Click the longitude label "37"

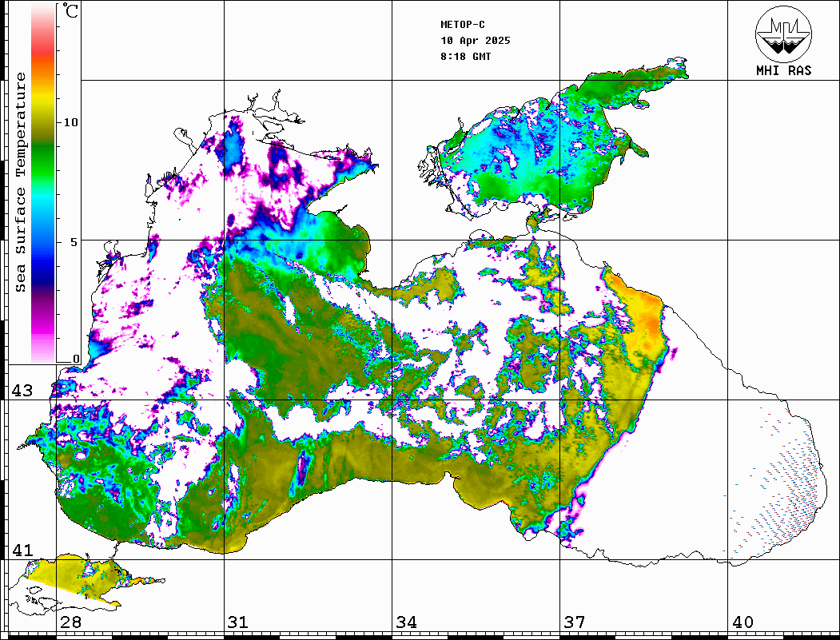pos(575,622)
